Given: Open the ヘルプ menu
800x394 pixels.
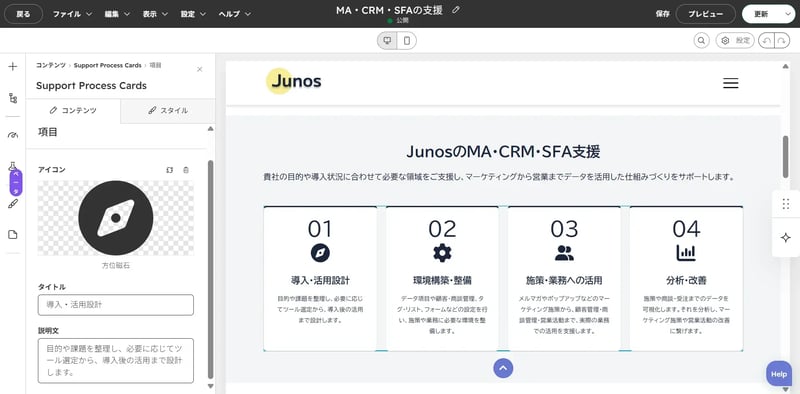Looking at the screenshot, I should [235, 14].
